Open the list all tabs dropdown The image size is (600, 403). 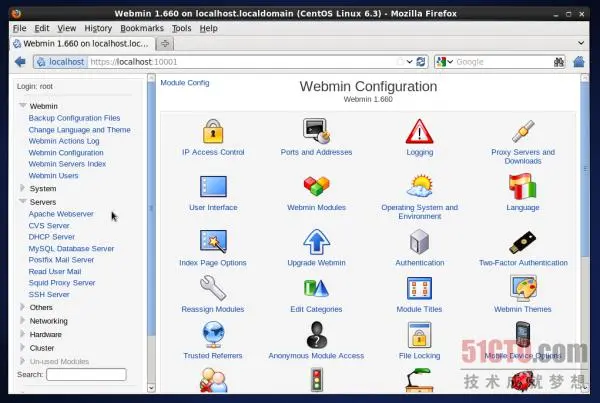pos(581,43)
